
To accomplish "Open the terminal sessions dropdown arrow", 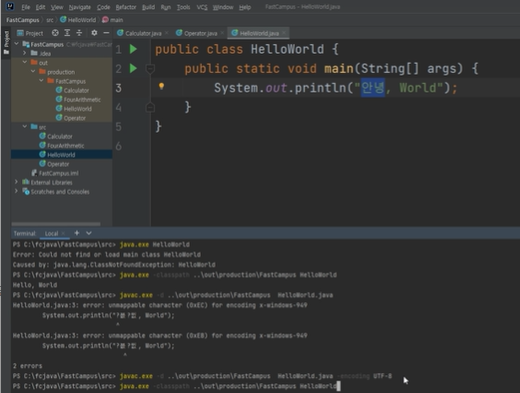I will coord(89,233).
